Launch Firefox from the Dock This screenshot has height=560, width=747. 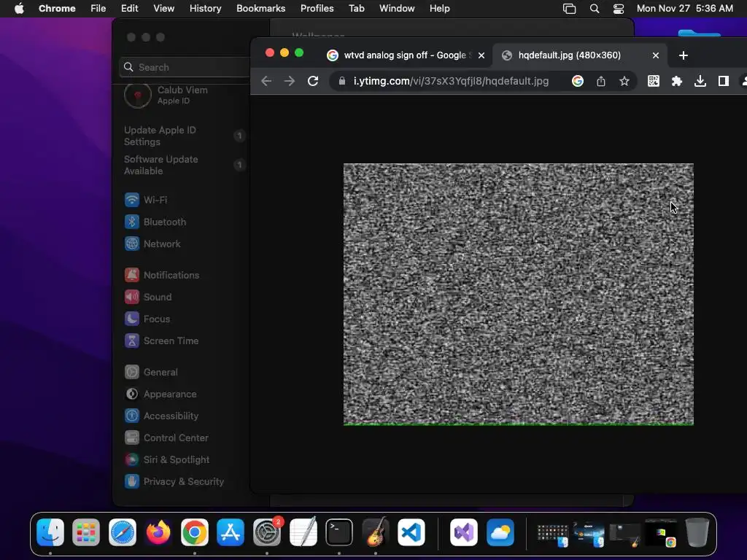coord(158,532)
